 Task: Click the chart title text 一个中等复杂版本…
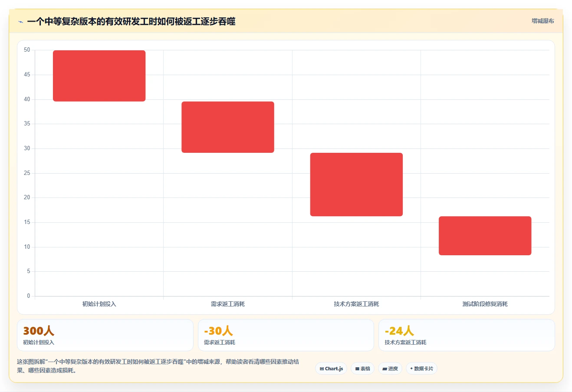(131, 22)
